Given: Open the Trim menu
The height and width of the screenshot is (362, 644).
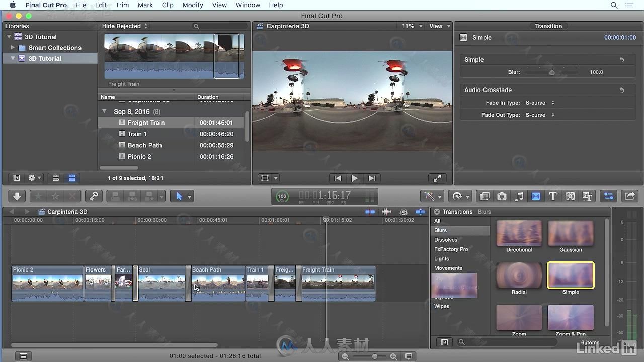Looking at the screenshot, I should pos(122,5).
